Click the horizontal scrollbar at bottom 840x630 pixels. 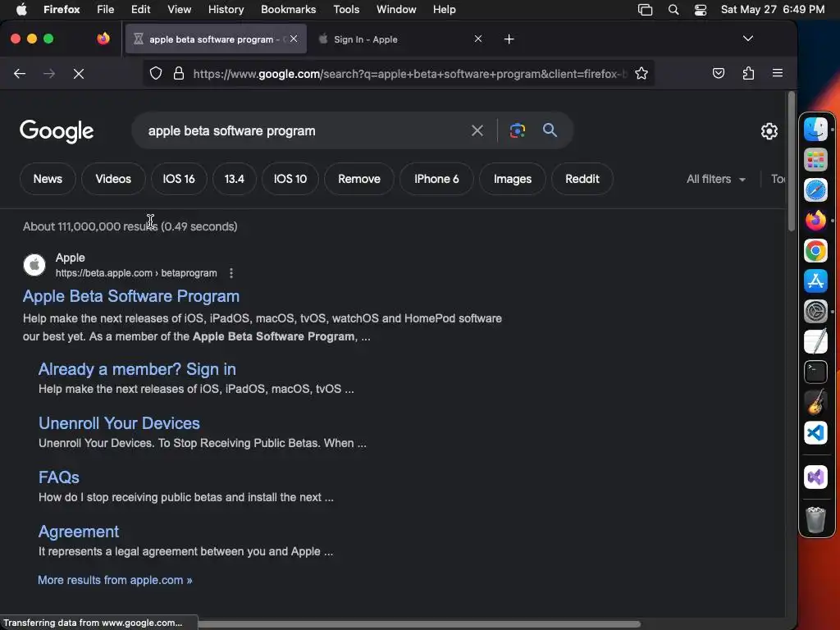click(x=418, y=624)
